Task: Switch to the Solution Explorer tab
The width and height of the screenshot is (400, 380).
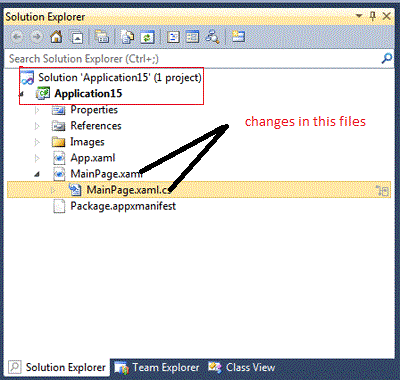Action: click(57, 367)
